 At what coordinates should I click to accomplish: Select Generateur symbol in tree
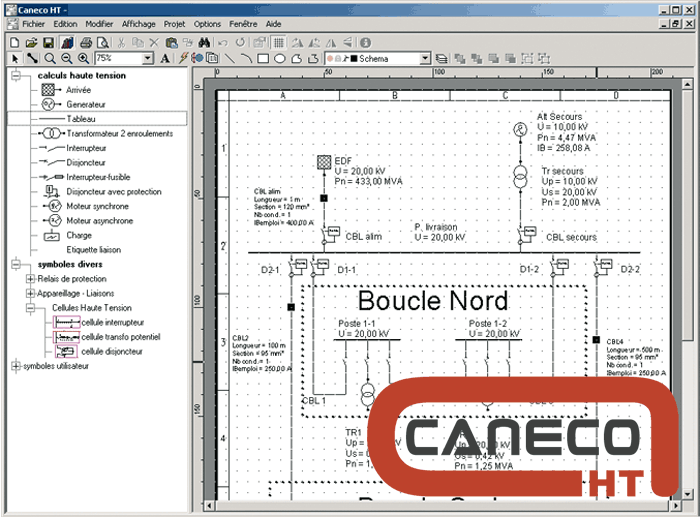(x=73, y=104)
